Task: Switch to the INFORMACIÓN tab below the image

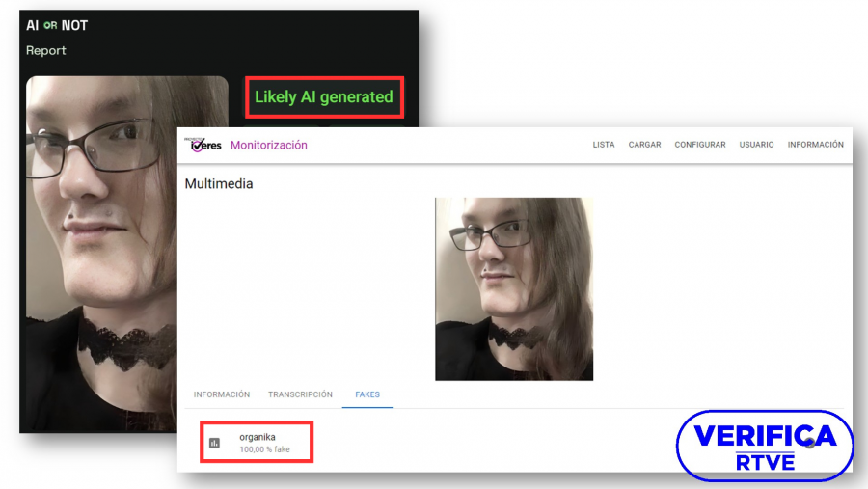Action: tap(222, 394)
